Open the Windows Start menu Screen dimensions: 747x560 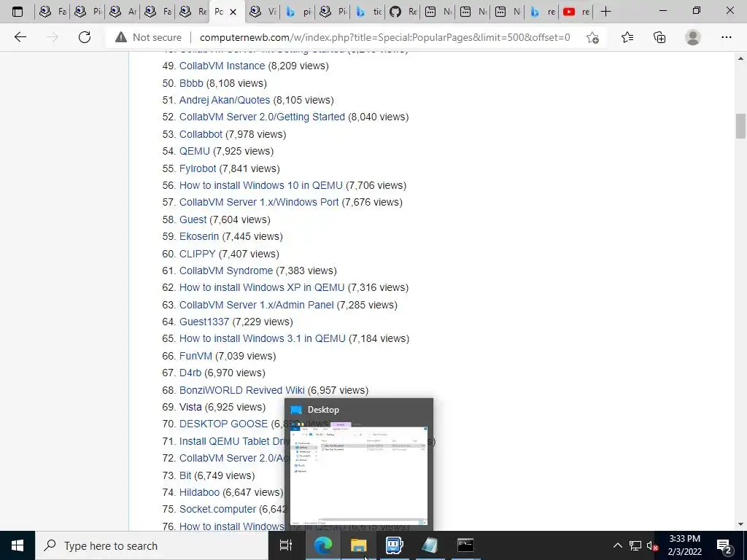(18, 545)
